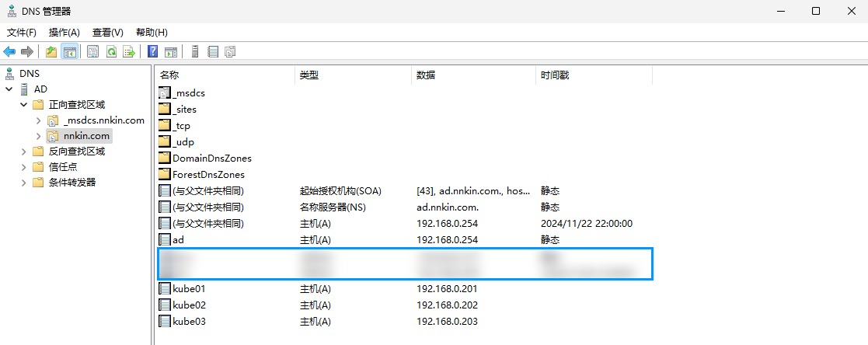
Task: Open the 查看(V) menu
Action: 107,33
